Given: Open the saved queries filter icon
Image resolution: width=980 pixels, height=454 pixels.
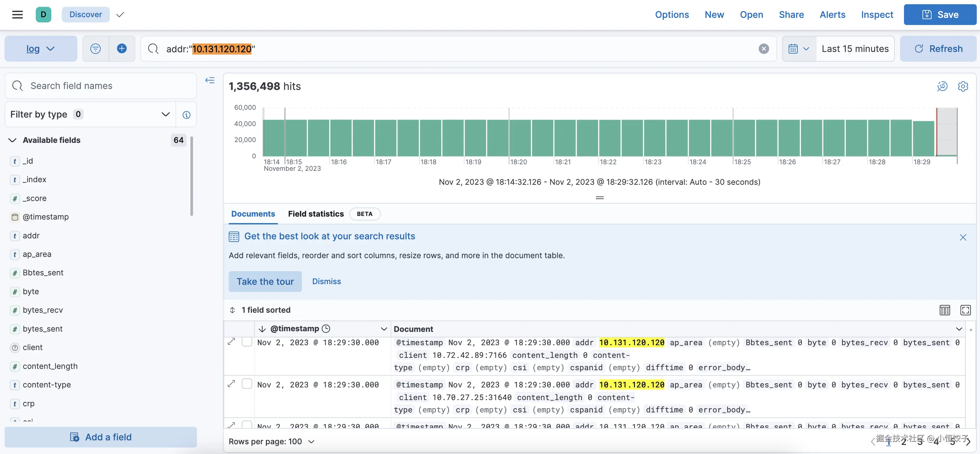Looking at the screenshot, I should pyautogui.click(x=96, y=49).
